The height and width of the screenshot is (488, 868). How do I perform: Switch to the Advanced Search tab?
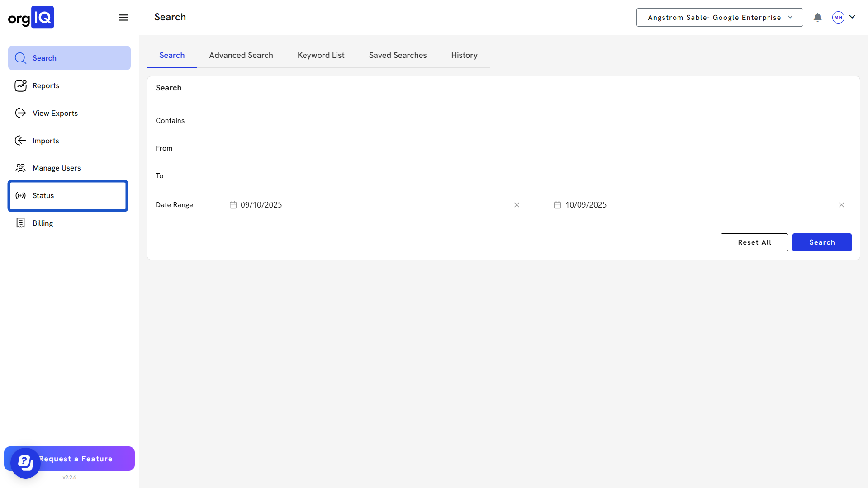241,56
